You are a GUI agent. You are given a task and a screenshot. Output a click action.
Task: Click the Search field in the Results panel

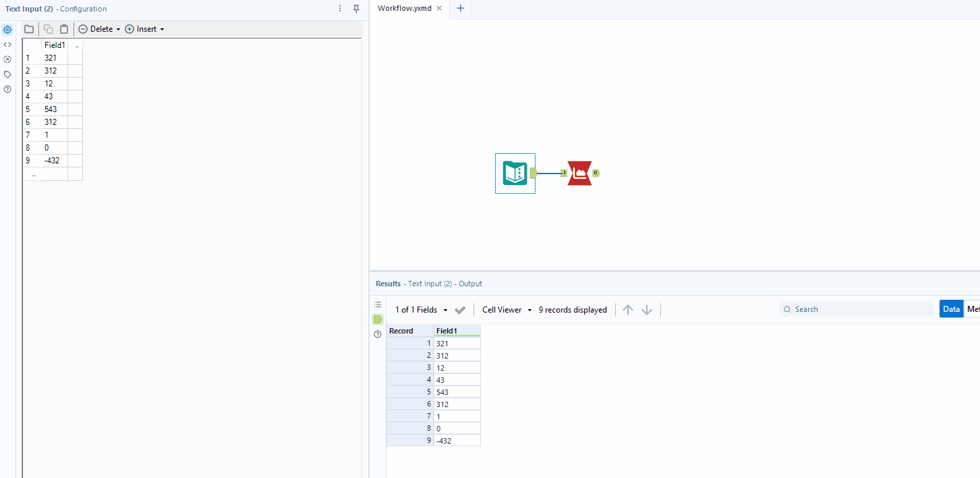tap(855, 309)
